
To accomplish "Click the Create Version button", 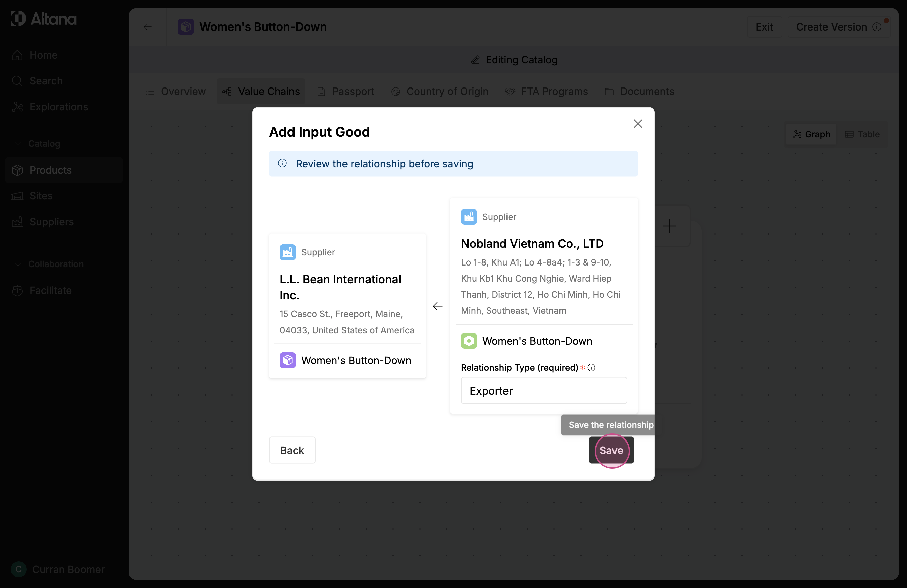I will [831, 27].
